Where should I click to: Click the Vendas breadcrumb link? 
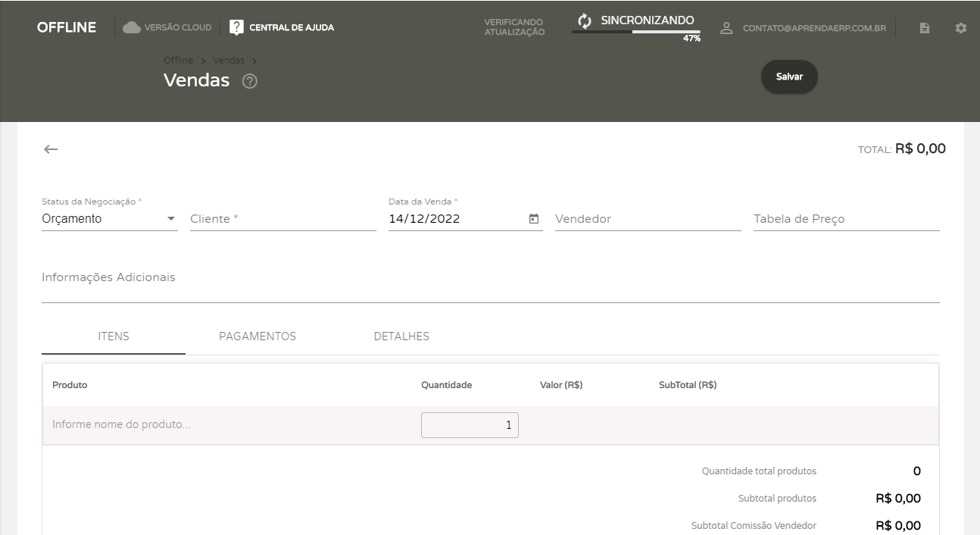tap(228, 60)
